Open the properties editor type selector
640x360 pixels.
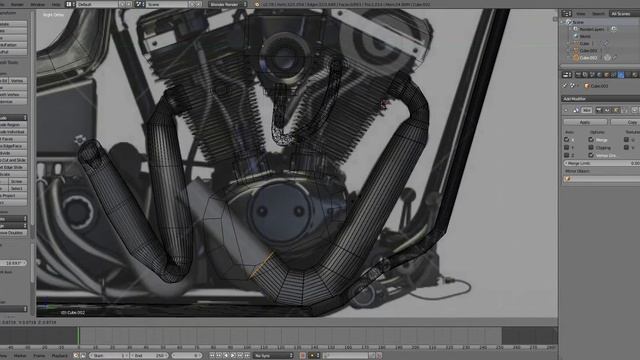(x=567, y=75)
